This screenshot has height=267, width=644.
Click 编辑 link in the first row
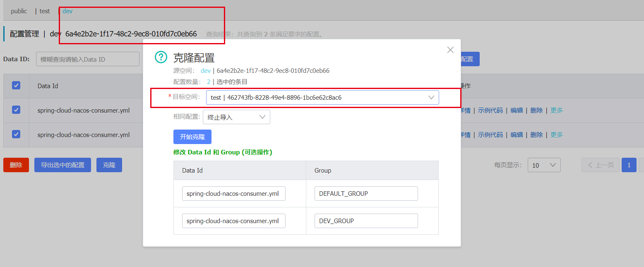(x=517, y=111)
